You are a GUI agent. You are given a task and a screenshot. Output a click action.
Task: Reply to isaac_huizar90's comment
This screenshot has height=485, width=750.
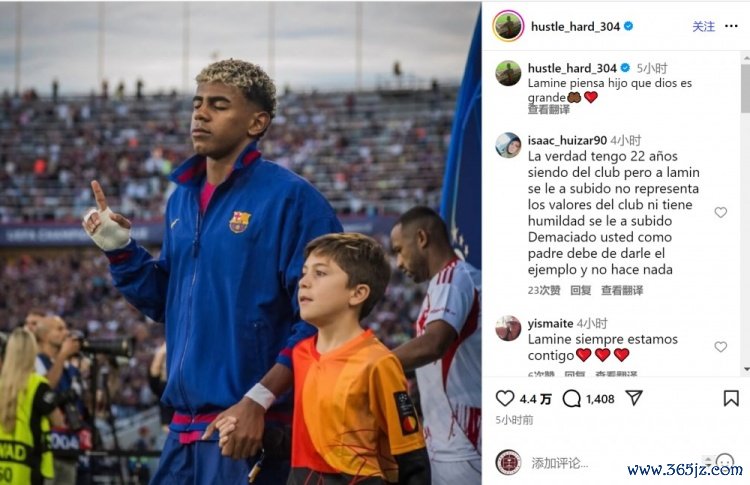581,290
